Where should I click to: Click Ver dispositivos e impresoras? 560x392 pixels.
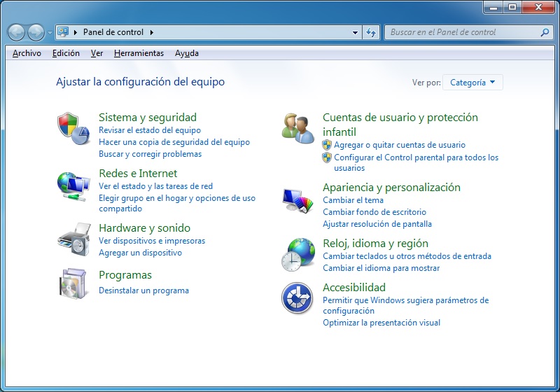(152, 241)
